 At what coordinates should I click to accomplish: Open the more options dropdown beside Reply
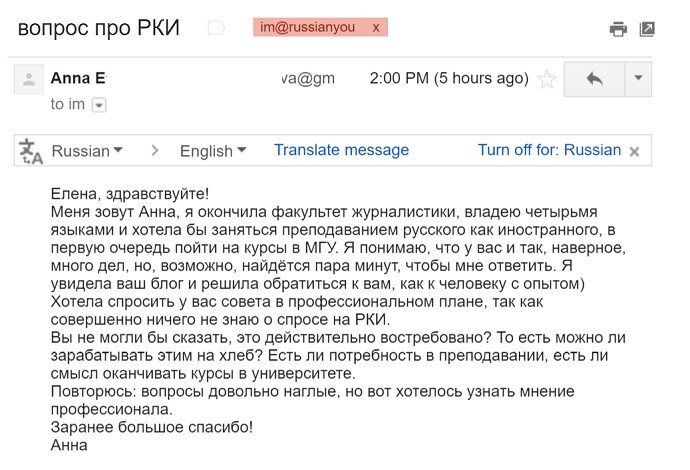coord(638,79)
